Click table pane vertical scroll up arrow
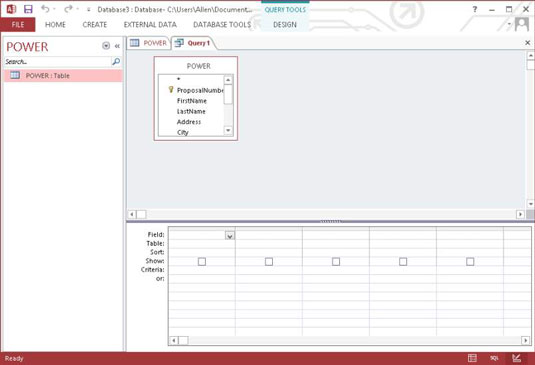 tap(531, 56)
